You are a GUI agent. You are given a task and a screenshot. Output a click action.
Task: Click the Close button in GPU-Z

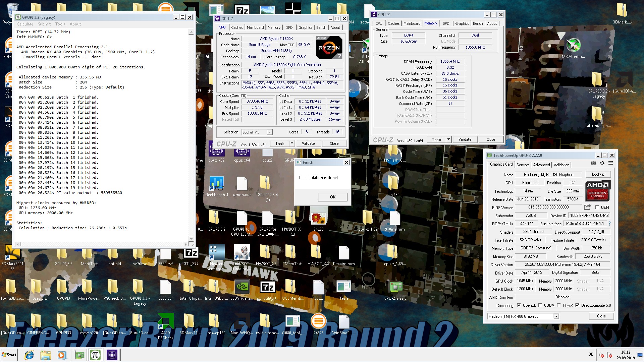point(601,316)
